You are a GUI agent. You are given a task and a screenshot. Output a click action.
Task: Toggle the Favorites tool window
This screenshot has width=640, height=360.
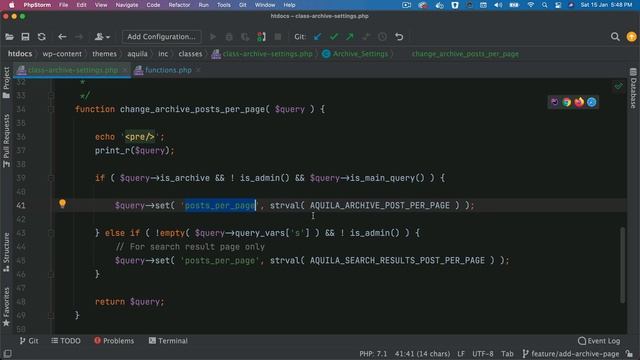pos(6,307)
